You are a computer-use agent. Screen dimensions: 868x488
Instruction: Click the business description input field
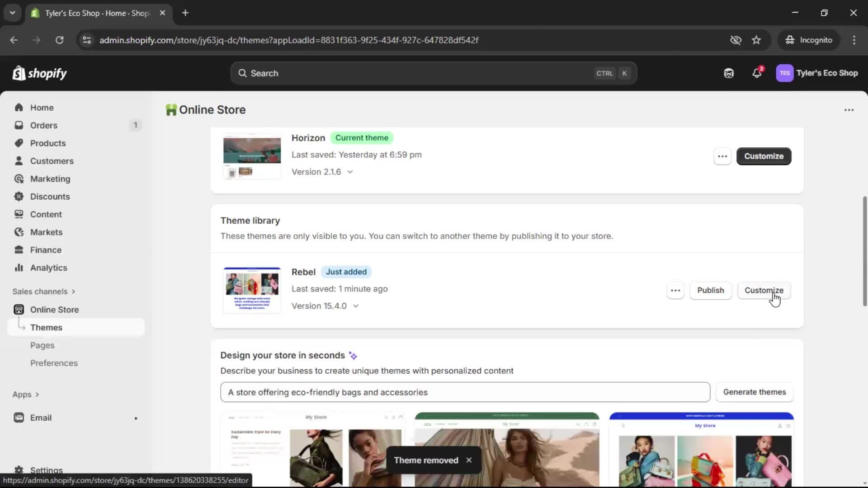click(x=465, y=392)
